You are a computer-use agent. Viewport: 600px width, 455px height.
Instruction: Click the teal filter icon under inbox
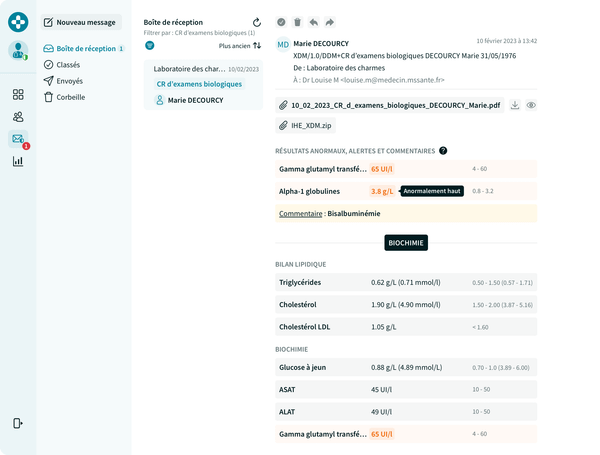(x=150, y=46)
